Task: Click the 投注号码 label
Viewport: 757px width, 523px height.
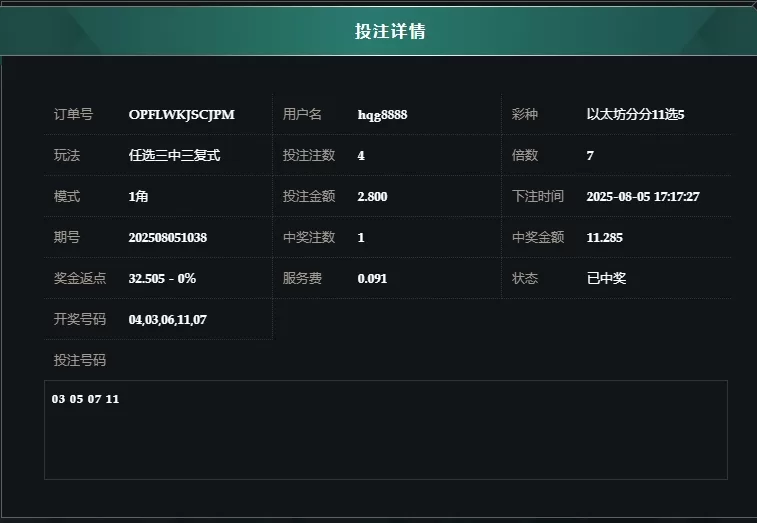Action: click(x=80, y=360)
